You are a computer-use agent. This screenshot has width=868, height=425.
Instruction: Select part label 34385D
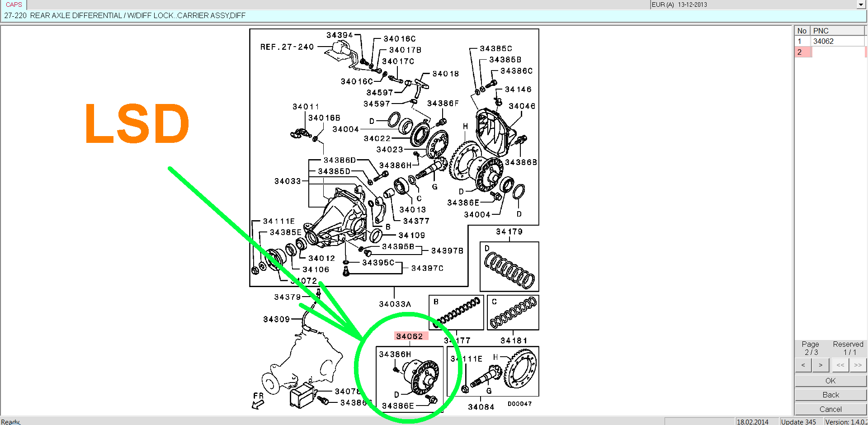(x=334, y=172)
